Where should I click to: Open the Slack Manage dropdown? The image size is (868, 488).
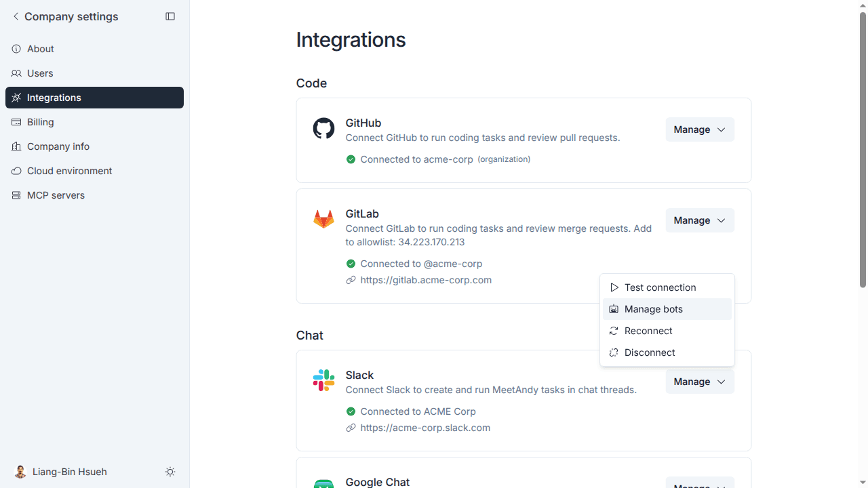point(700,382)
